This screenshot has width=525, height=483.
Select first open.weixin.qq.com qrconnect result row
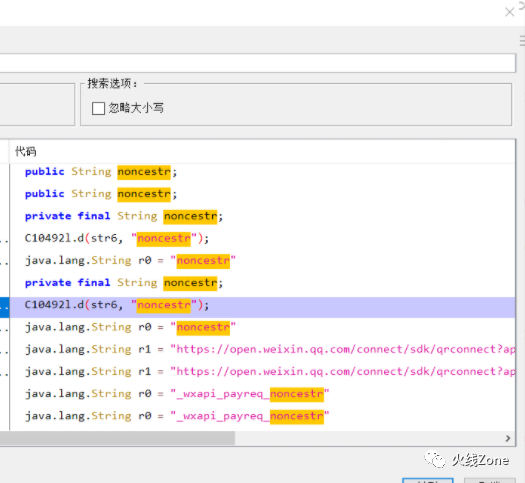[262, 349]
